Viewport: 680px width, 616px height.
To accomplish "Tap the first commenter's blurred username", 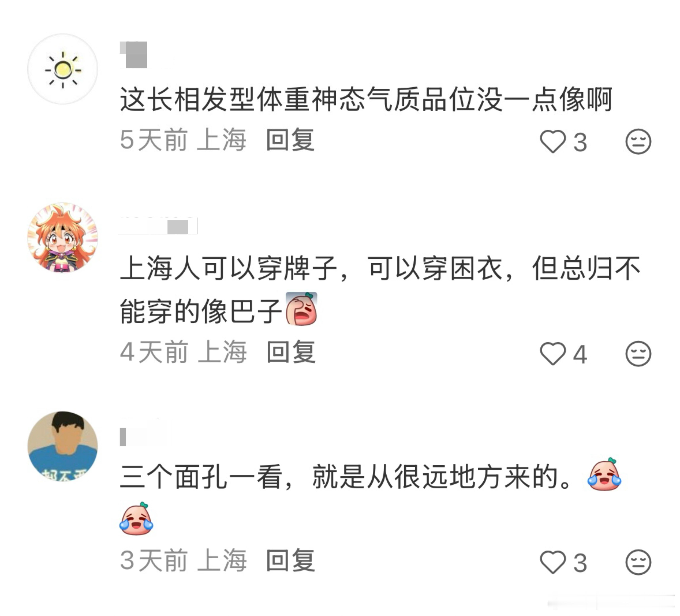I will [146, 55].
